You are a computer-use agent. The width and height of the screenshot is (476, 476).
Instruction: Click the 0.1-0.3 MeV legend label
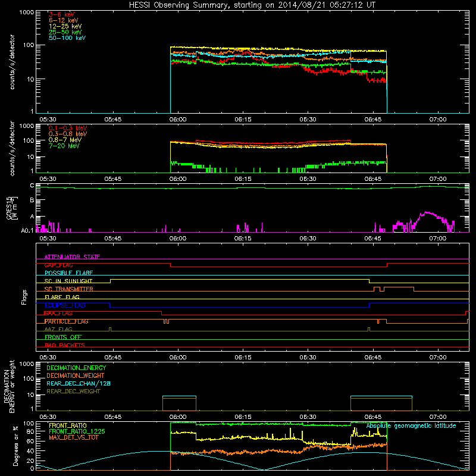(x=68, y=128)
